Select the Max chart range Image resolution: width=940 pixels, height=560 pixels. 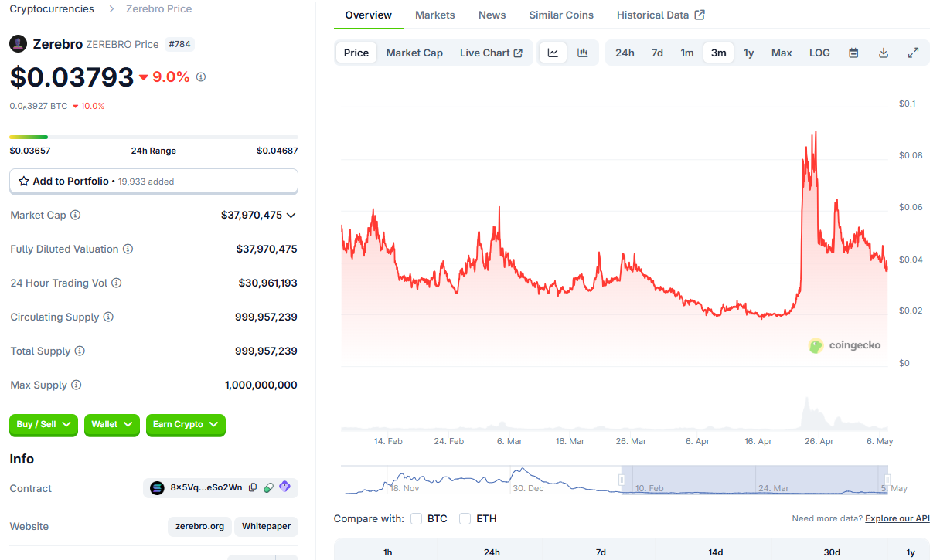pyautogui.click(x=782, y=53)
